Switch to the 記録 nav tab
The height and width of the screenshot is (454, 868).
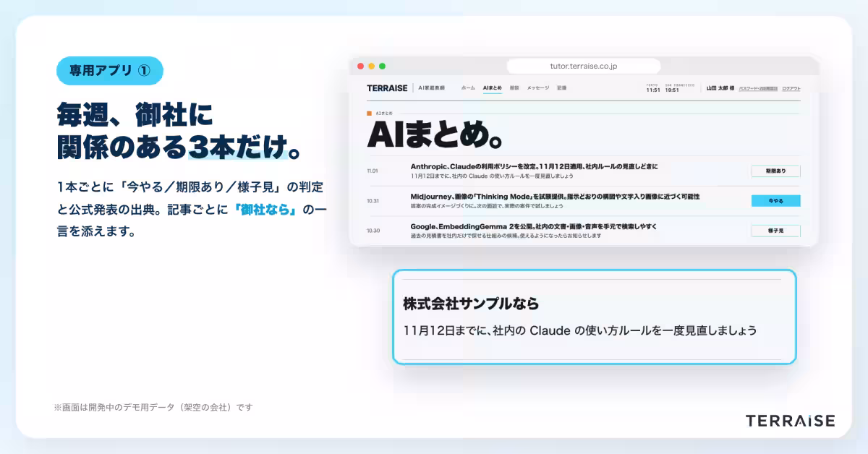point(561,87)
